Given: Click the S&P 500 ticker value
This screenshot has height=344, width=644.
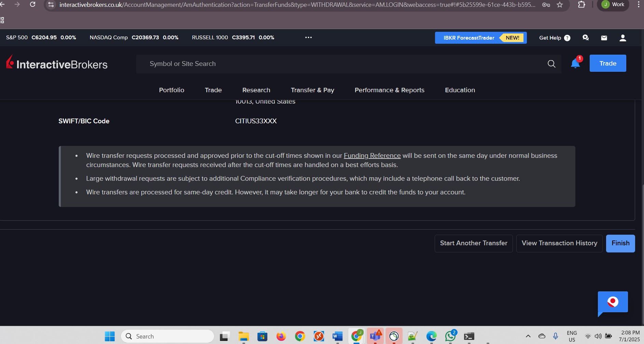Looking at the screenshot, I should [x=44, y=38].
